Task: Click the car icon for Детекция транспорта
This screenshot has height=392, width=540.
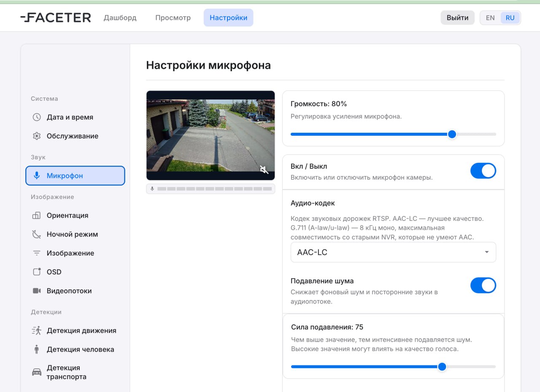Action: coord(37,372)
